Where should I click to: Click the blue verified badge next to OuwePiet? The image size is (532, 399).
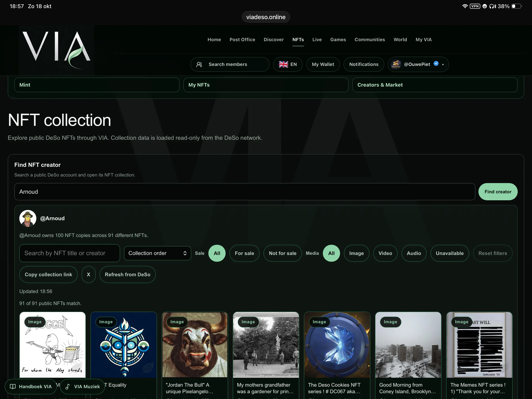[x=436, y=64]
